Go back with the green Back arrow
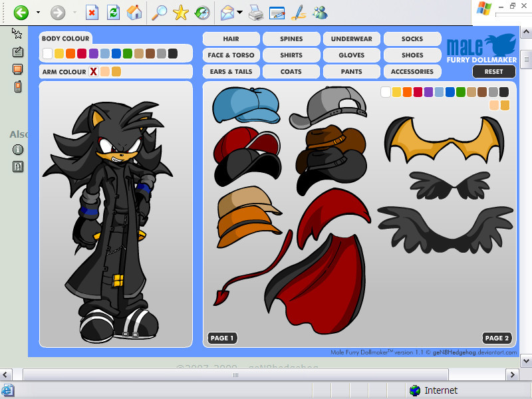The width and height of the screenshot is (532, 399). click(21, 13)
